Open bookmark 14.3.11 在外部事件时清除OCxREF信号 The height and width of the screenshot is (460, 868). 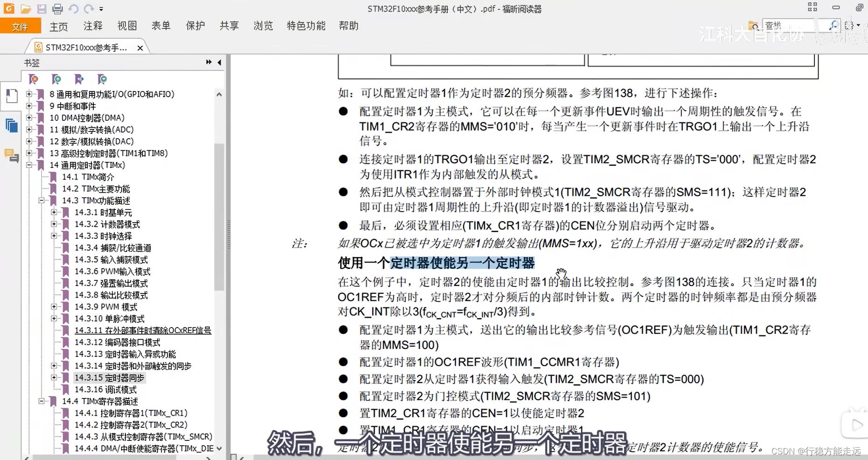[143, 330]
